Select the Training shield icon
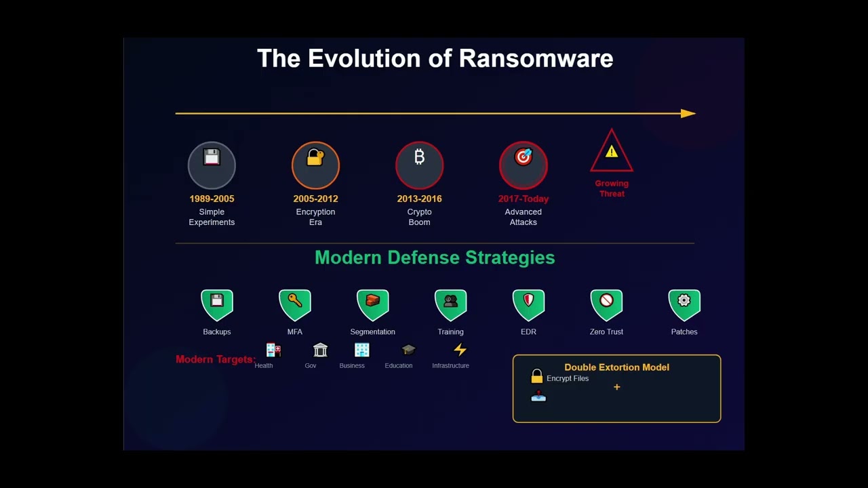 click(x=451, y=305)
